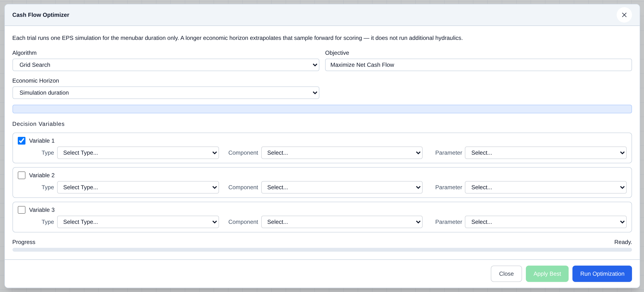
Task: Click the Run Optimization button
Action: (x=602, y=274)
